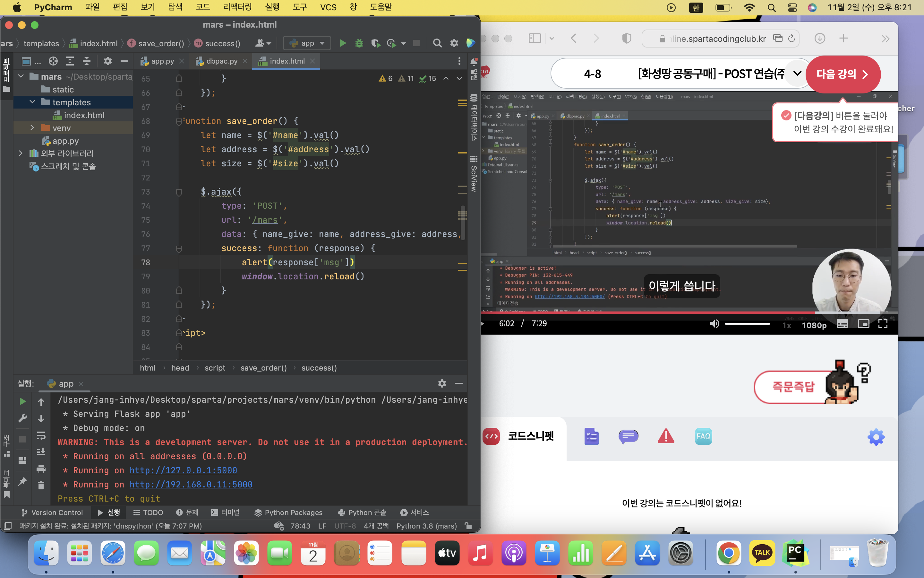Run app with coverage icon
Screen dimensions: 924x578
click(376, 43)
